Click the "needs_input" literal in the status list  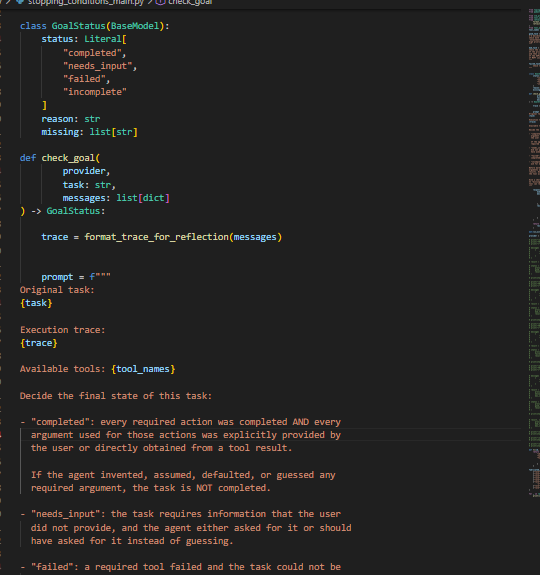97,66
